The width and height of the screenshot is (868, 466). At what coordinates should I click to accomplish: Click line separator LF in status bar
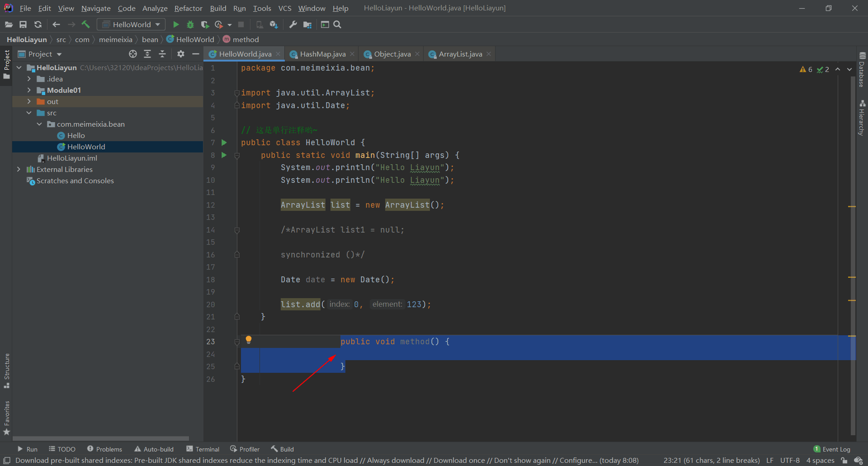769,461
